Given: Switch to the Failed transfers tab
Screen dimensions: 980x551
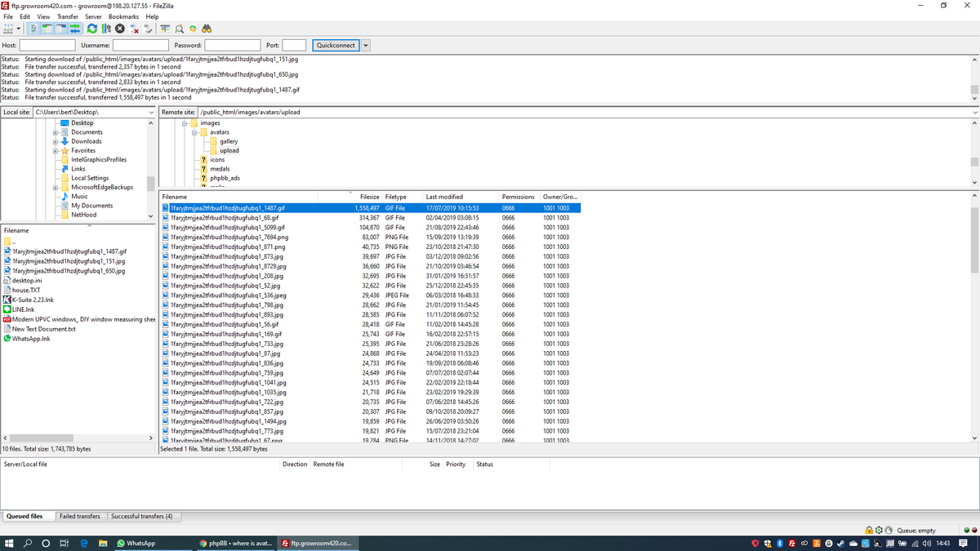Looking at the screenshot, I should coord(80,517).
